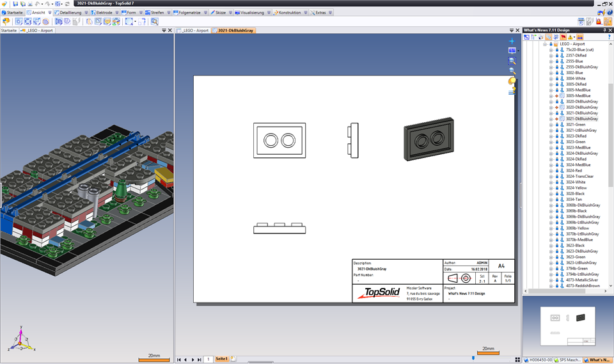Open the center pane tab list dropdown
614x364 pixels.
tap(512, 30)
